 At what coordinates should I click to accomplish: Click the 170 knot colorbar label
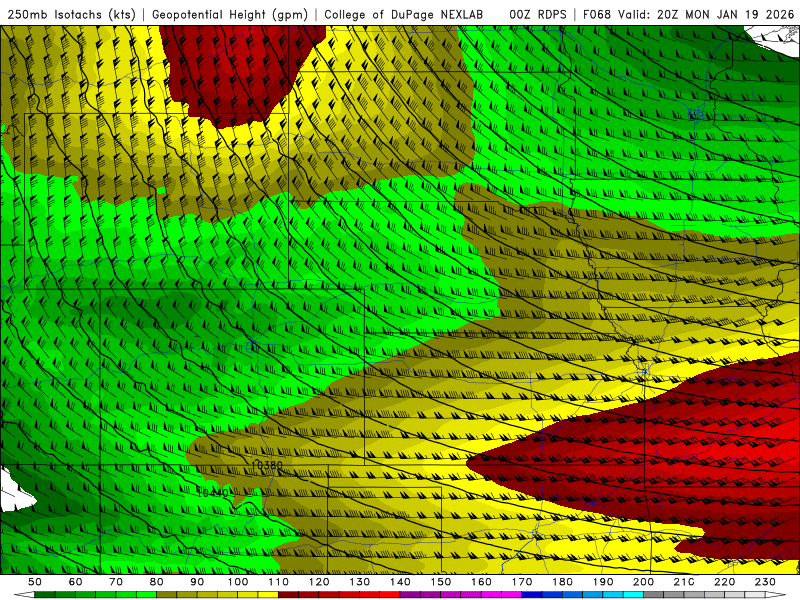(x=522, y=582)
